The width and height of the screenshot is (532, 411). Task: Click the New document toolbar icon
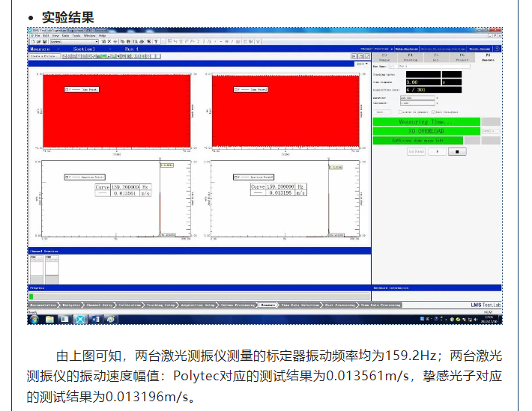pos(33,42)
